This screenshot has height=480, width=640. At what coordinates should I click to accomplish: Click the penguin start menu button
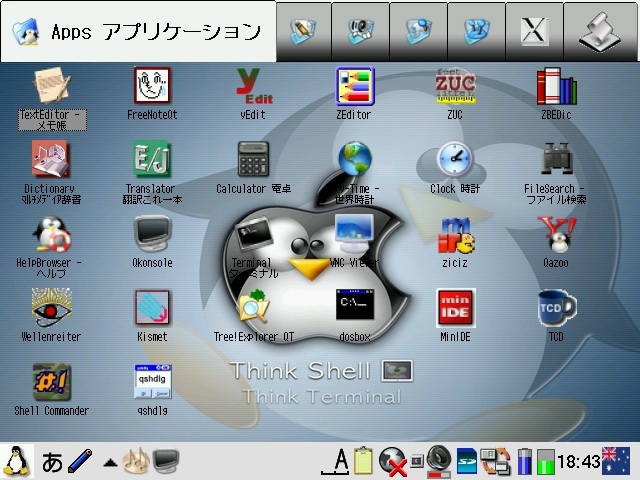click(17, 461)
